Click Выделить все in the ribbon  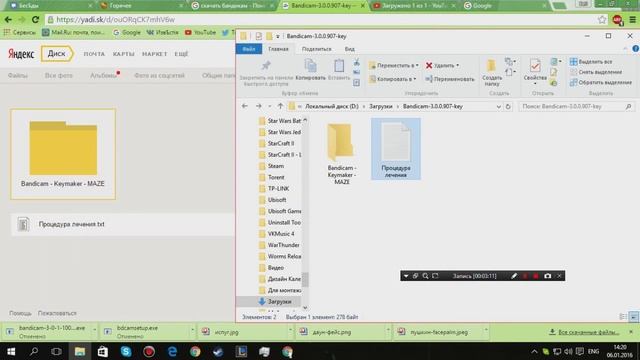click(591, 62)
